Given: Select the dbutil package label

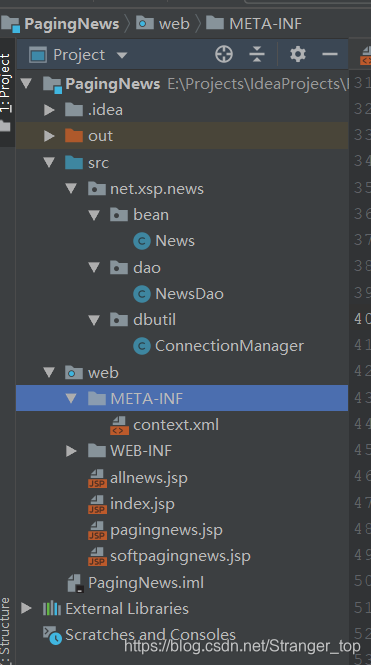Looking at the screenshot, I should 154,320.
